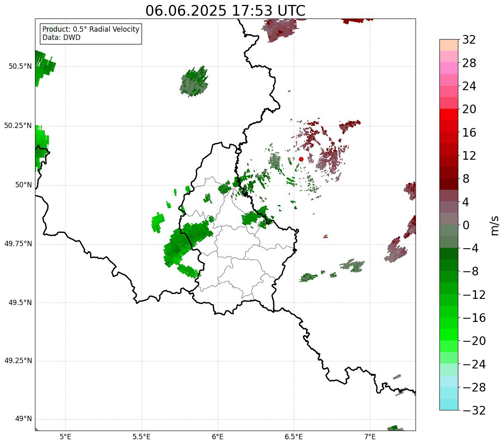Click the colorbar tick label 0

(466, 225)
